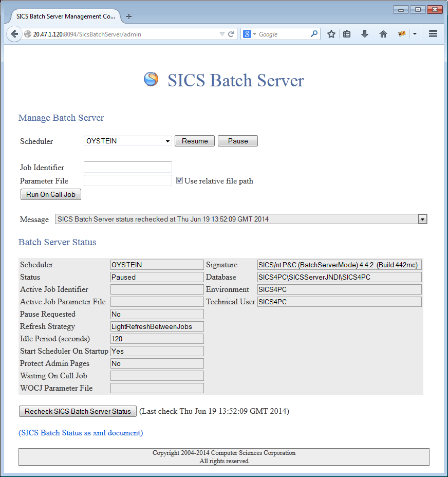Reload the page with the refresh icon
This screenshot has height=477, width=448.
coord(231,34)
